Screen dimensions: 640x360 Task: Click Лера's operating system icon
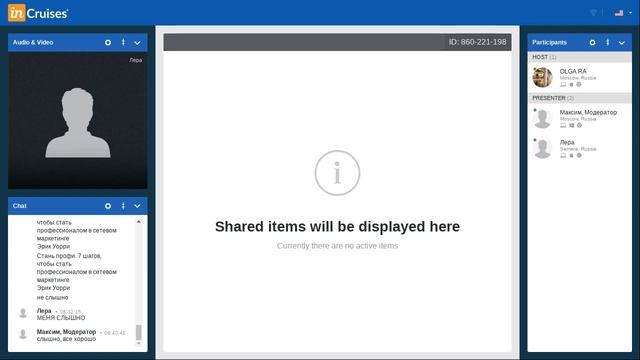[x=571, y=156]
